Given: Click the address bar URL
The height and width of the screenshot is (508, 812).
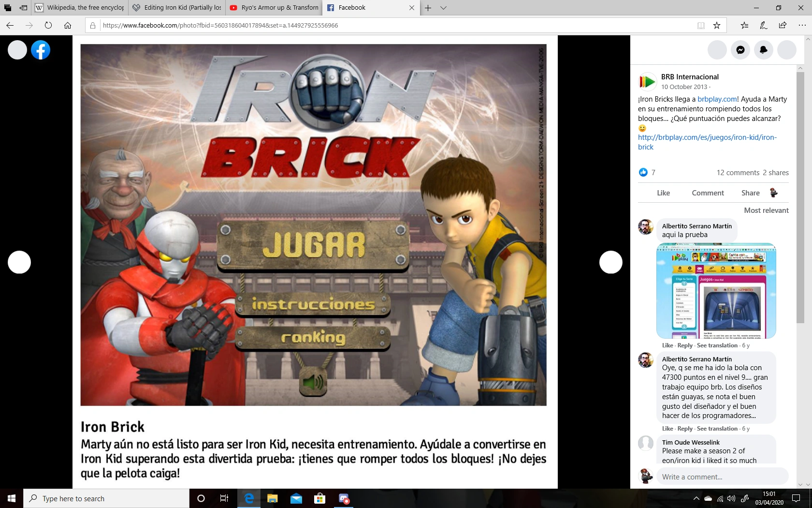Looking at the screenshot, I should 220,25.
